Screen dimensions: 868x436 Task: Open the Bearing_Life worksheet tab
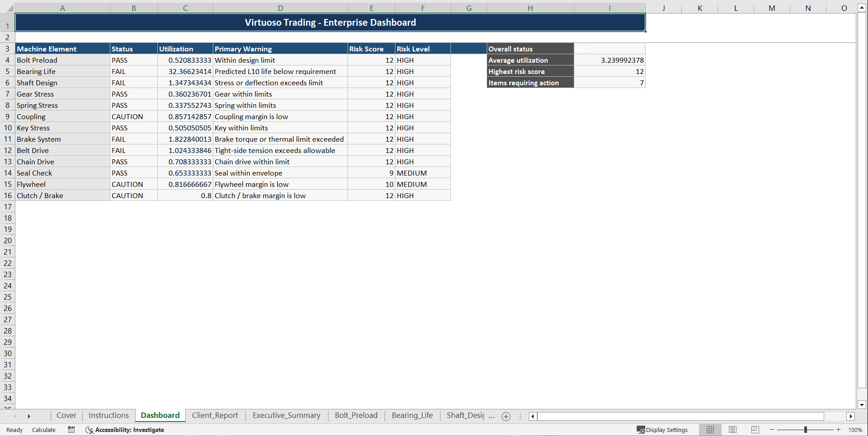coord(412,415)
